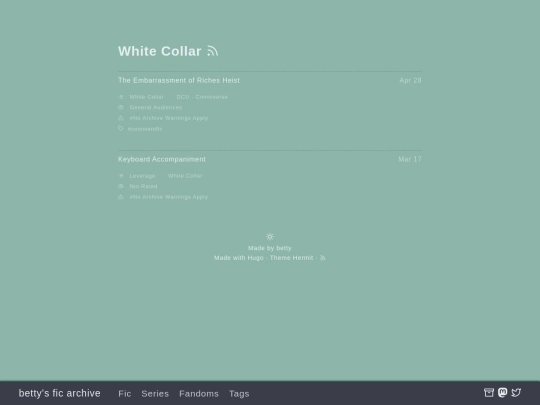This screenshot has width=540, height=405.
Task: Select the General Audiences rating
Action: (x=156, y=107)
